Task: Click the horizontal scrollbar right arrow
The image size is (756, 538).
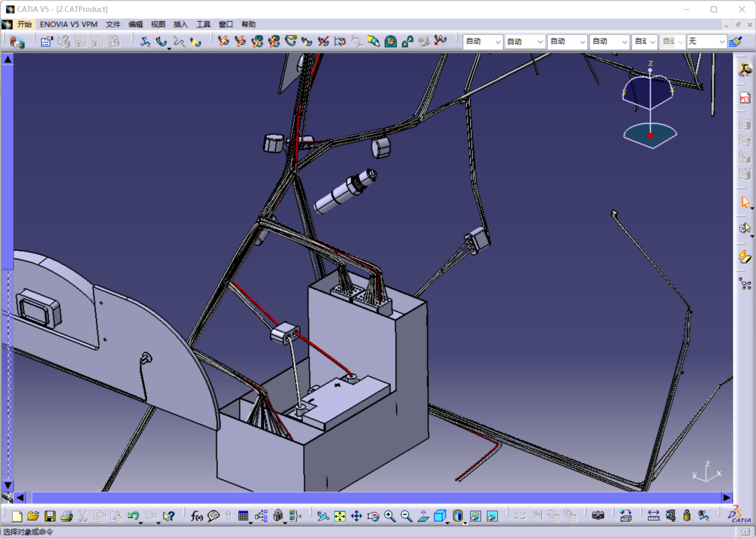Action: coord(727,497)
